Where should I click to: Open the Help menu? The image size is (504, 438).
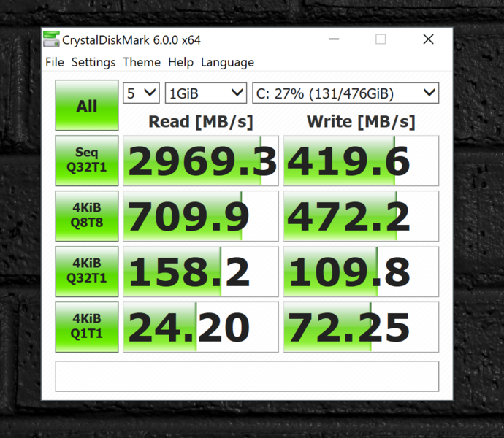180,62
